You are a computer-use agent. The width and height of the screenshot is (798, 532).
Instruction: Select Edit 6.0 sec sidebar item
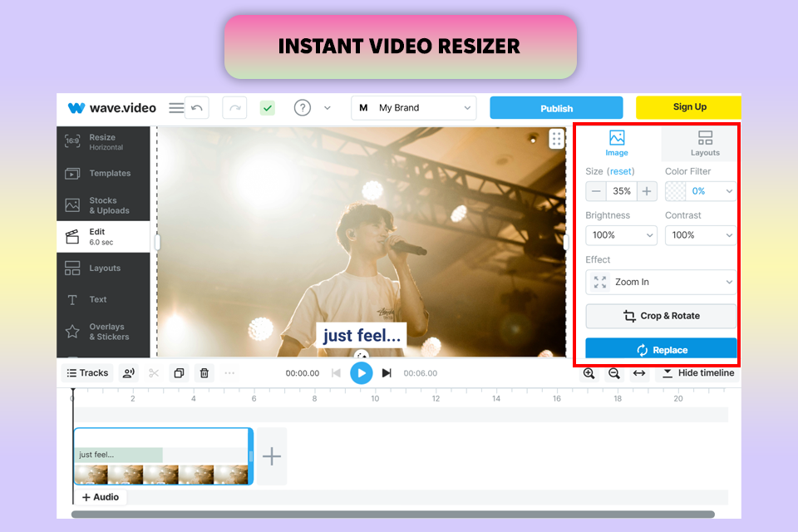point(103,237)
